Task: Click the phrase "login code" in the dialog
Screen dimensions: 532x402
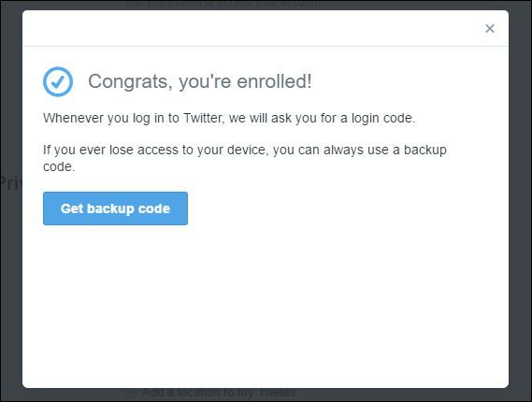Action: (383, 119)
